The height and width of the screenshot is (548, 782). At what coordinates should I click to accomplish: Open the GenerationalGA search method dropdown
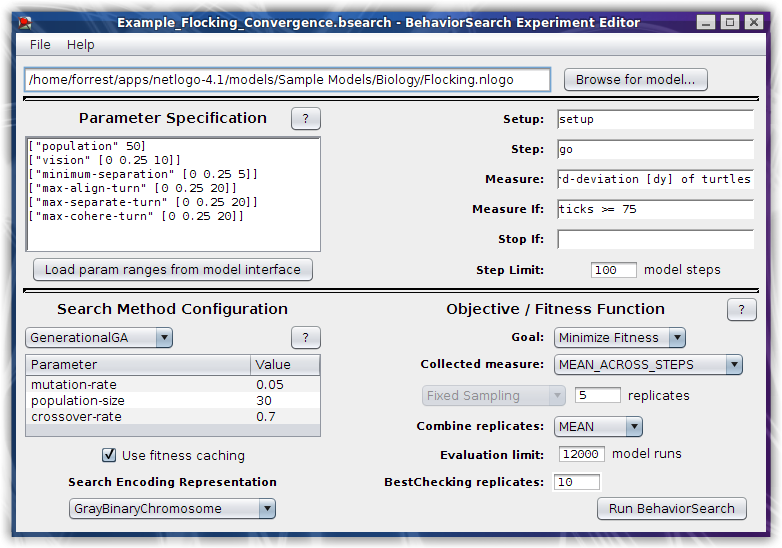click(98, 338)
